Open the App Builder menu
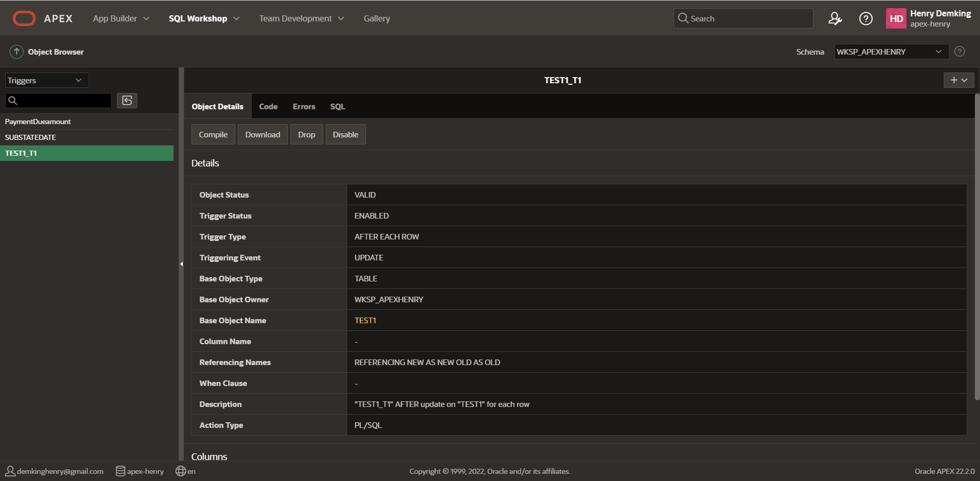The width and height of the screenshot is (980, 481). (x=121, y=18)
